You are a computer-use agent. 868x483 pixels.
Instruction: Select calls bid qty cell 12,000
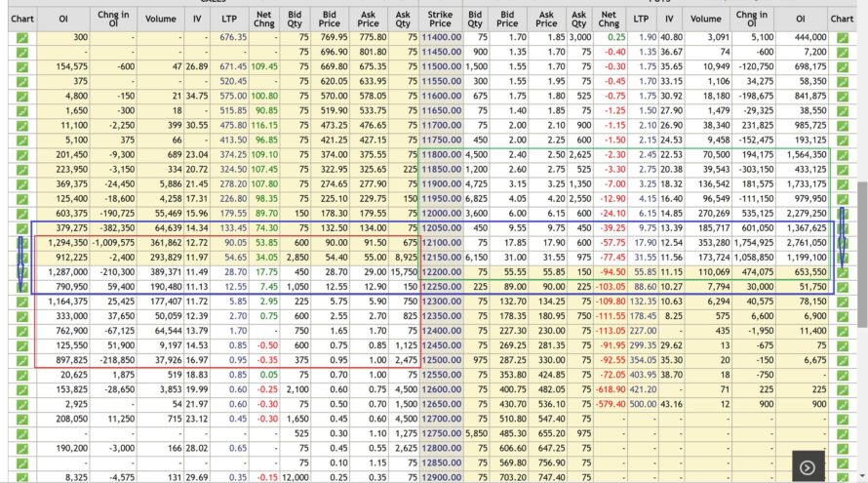(296, 477)
